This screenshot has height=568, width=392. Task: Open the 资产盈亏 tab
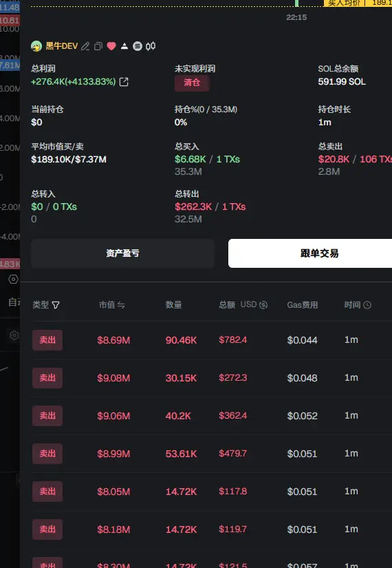pyautogui.click(x=122, y=253)
